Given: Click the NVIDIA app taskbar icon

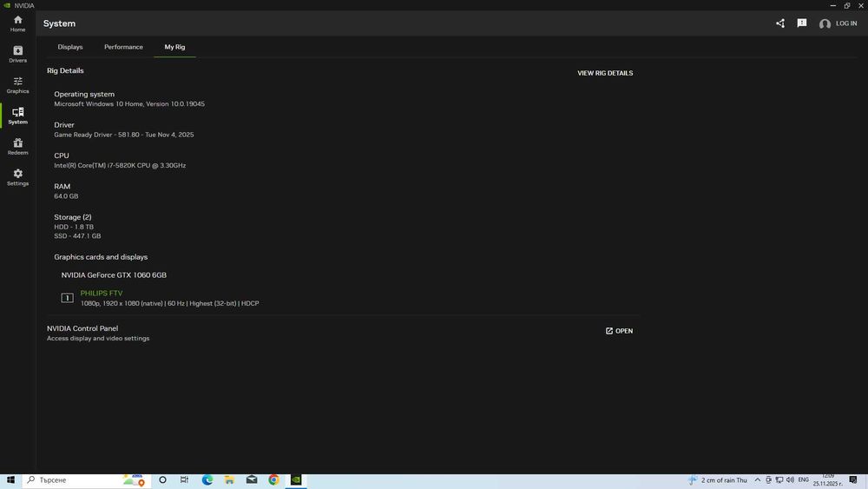Looking at the screenshot, I should 296,480.
